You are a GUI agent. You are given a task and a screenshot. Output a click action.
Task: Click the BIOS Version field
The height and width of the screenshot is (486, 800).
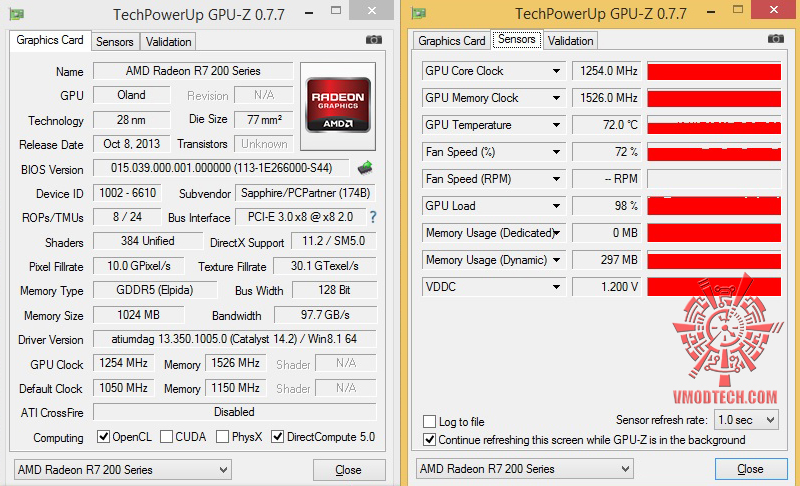(221, 168)
